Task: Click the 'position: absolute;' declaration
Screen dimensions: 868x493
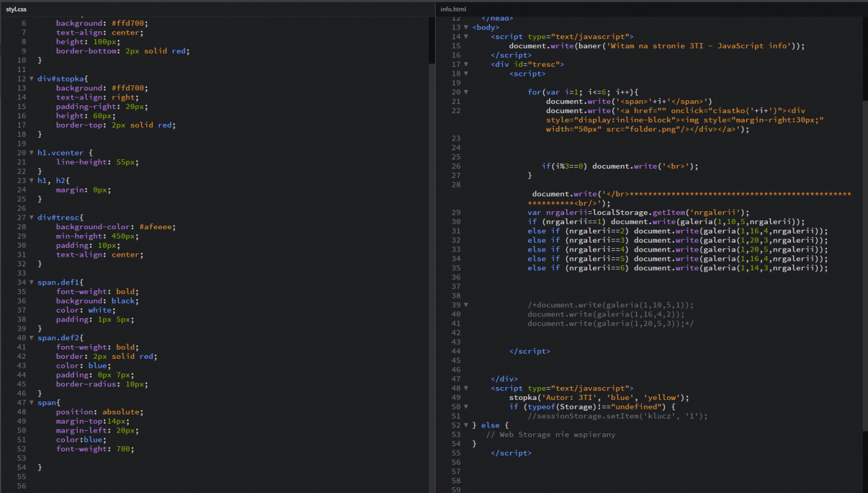Action: point(100,412)
